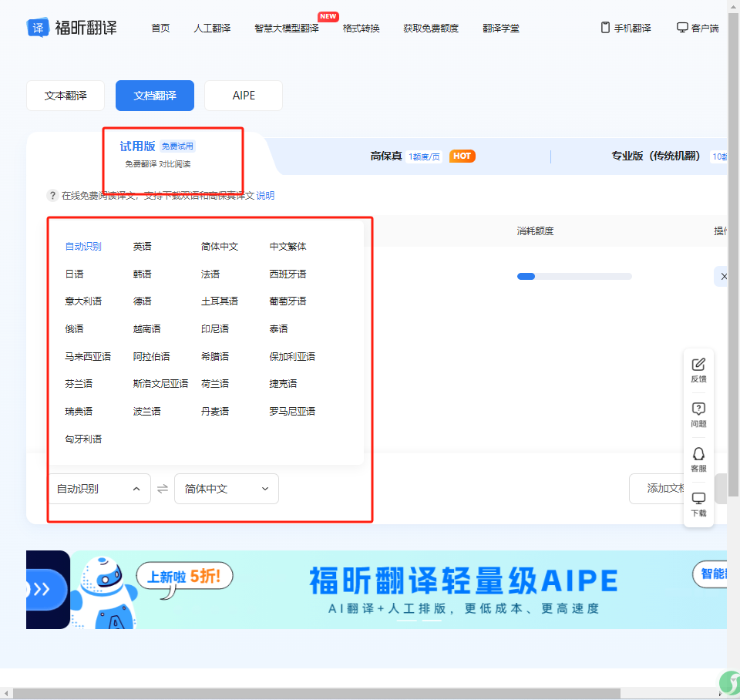Choose 日语 in language list

click(x=74, y=274)
